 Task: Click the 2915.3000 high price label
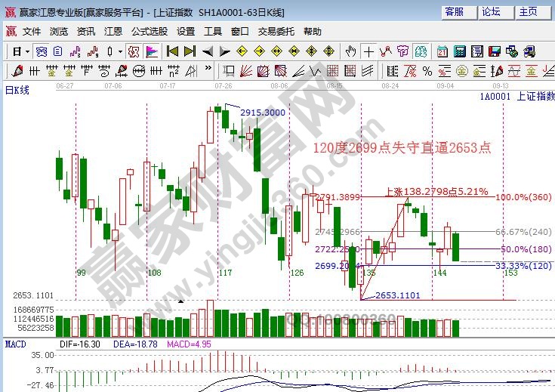tap(262, 113)
